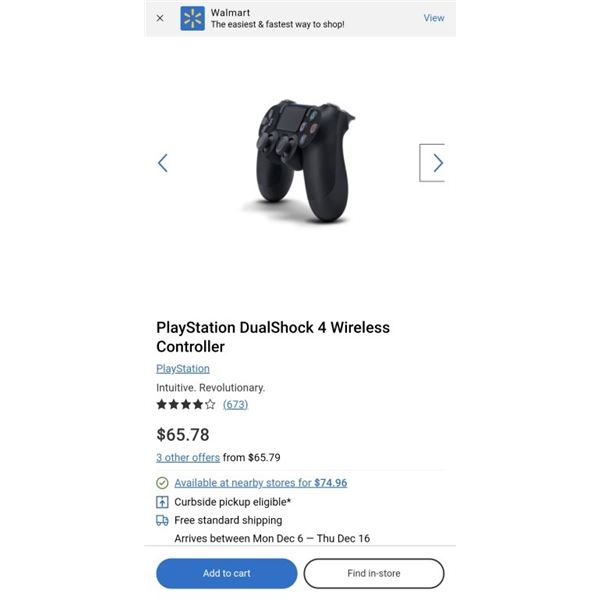Screen dimensions: 600x600
Task: Open the 673 reviews link
Action: [x=235, y=404]
